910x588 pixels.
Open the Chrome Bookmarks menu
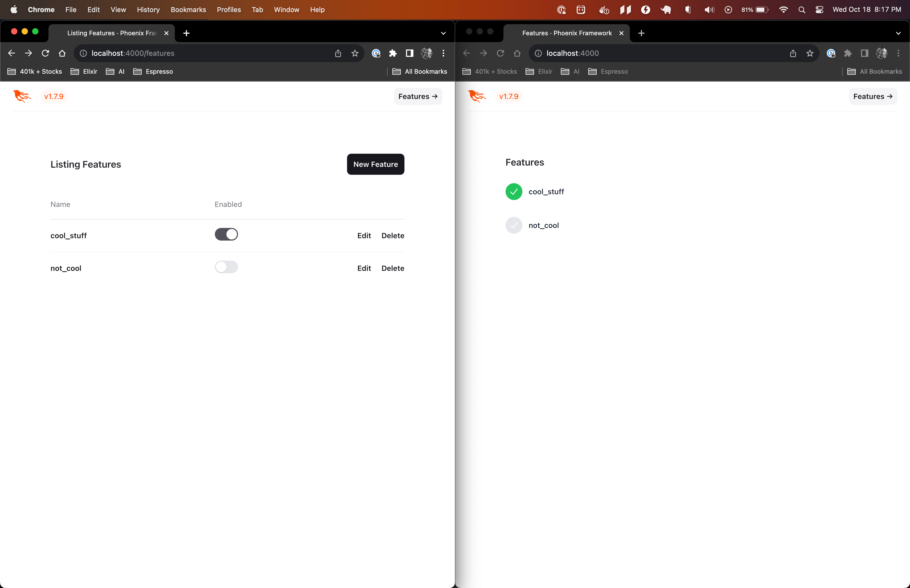(188, 9)
